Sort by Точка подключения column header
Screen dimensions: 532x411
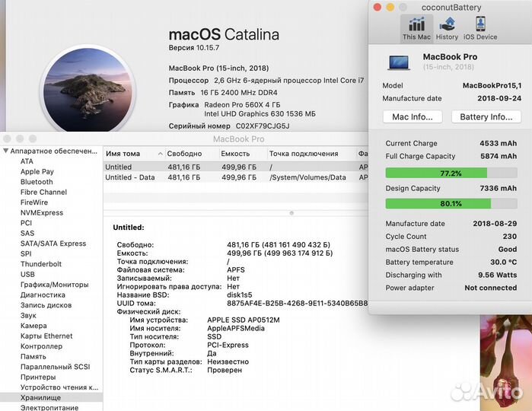point(311,154)
